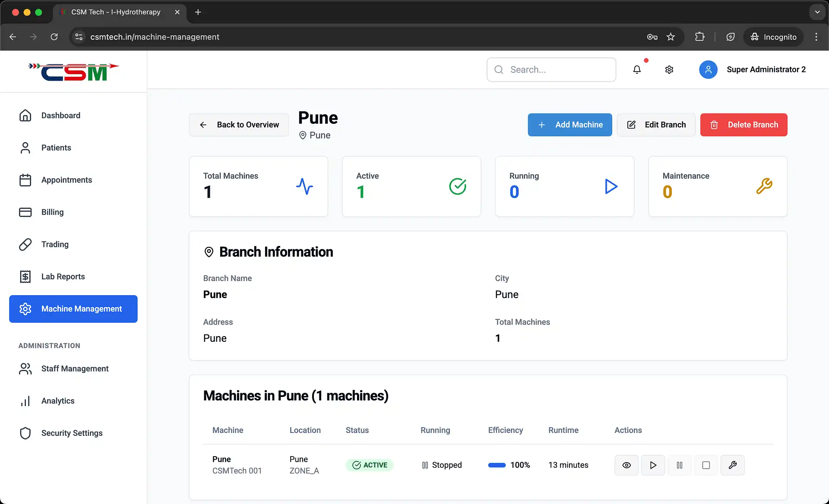Image resolution: width=829 pixels, height=504 pixels.
Task: Focus the Search input field
Action: click(x=551, y=69)
